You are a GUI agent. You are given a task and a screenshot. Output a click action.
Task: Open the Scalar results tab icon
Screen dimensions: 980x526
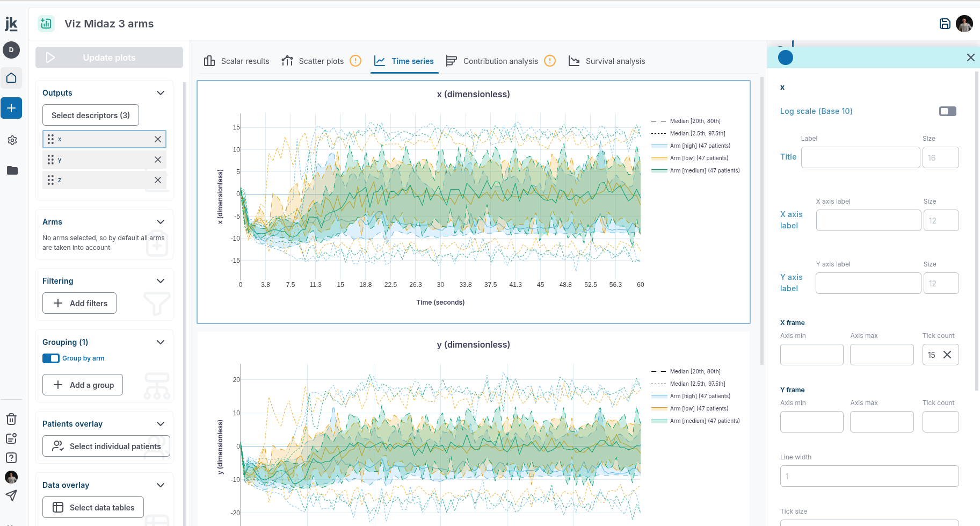point(209,61)
